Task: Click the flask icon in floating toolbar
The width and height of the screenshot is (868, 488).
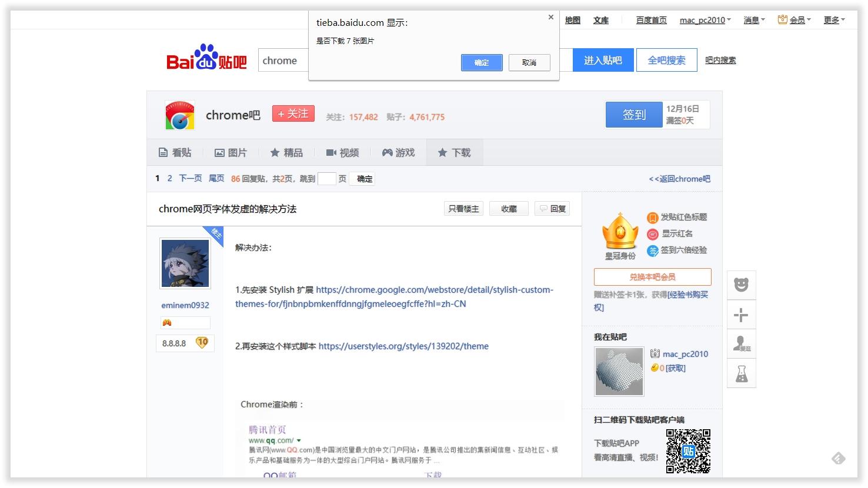Action: 741,373
